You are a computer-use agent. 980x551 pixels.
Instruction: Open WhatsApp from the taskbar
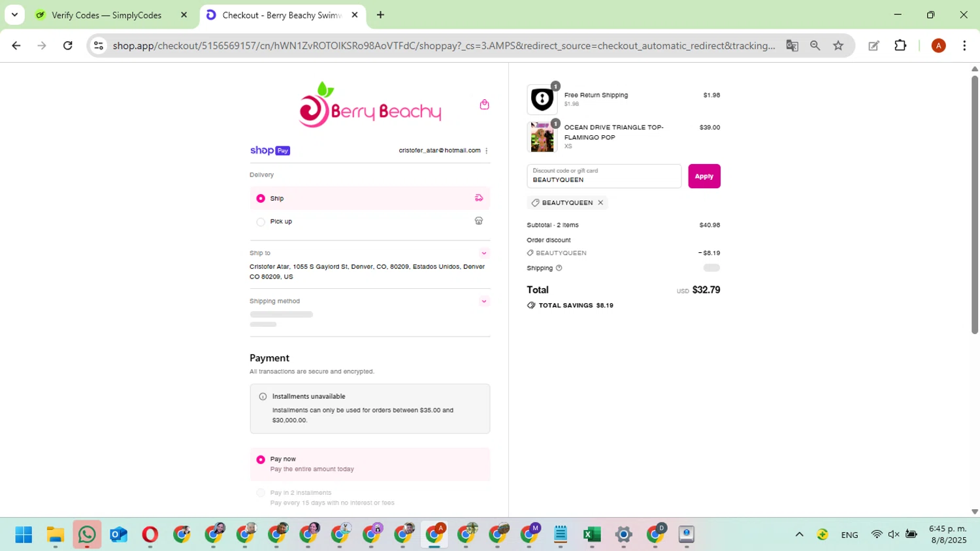pyautogui.click(x=87, y=535)
